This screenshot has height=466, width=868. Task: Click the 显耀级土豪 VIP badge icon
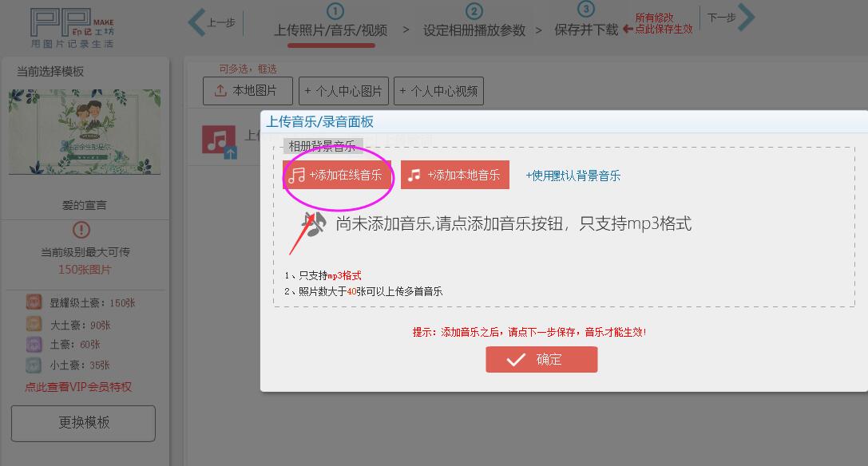click(x=34, y=302)
